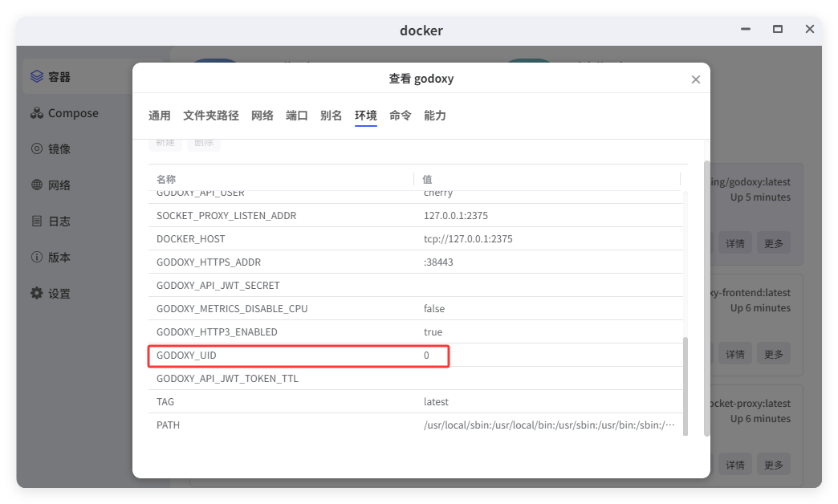This screenshot has height=504, width=838.
Task: Click the Compose icon in the sidebar
Action: tap(37, 112)
